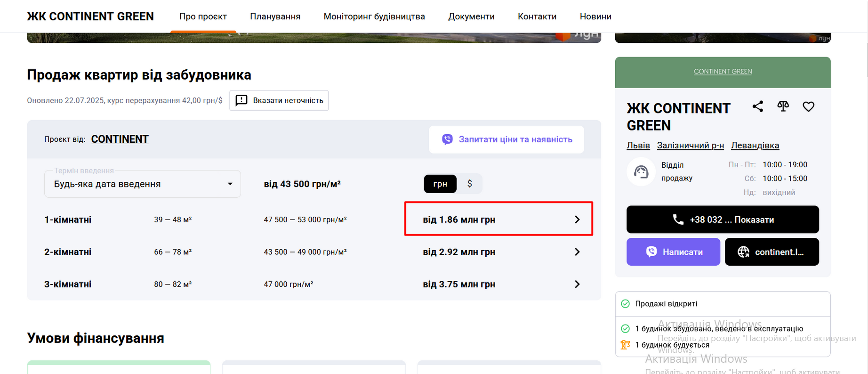Viewport: 868px width, 374px height.
Task: Click ЖК CONTINENT GREEN header logo text
Action: coord(90,16)
